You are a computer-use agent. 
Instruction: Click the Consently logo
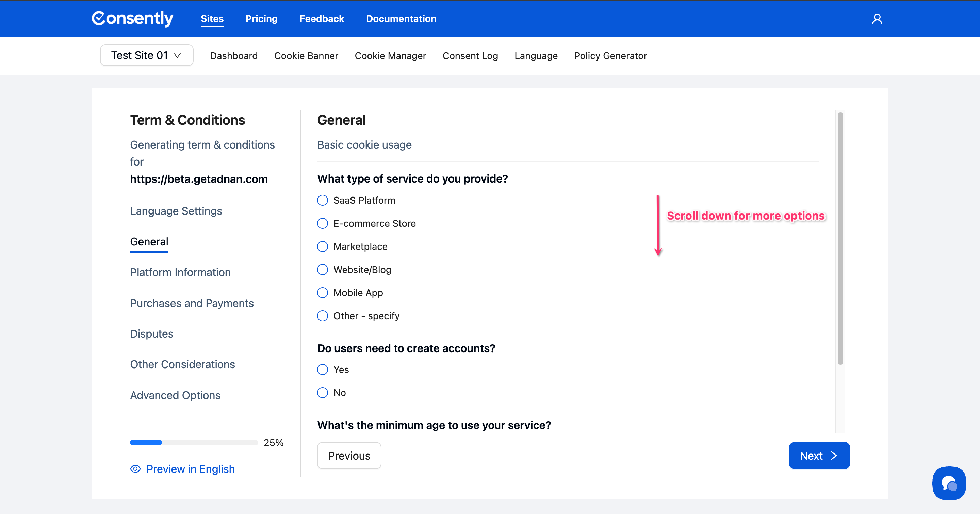pyautogui.click(x=132, y=19)
